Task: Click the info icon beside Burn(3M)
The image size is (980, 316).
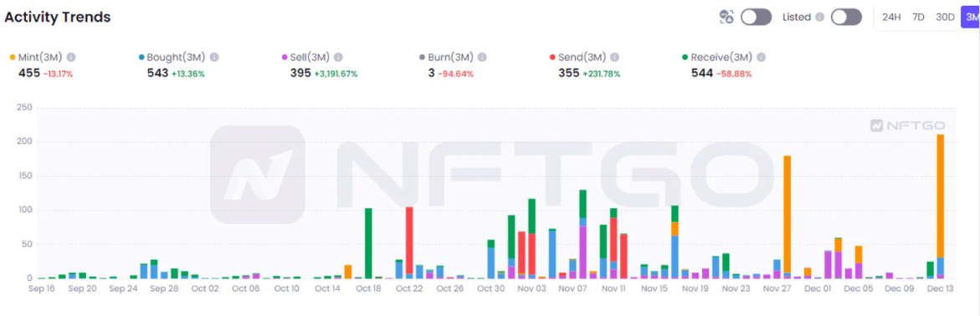Action: pos(482,58)
